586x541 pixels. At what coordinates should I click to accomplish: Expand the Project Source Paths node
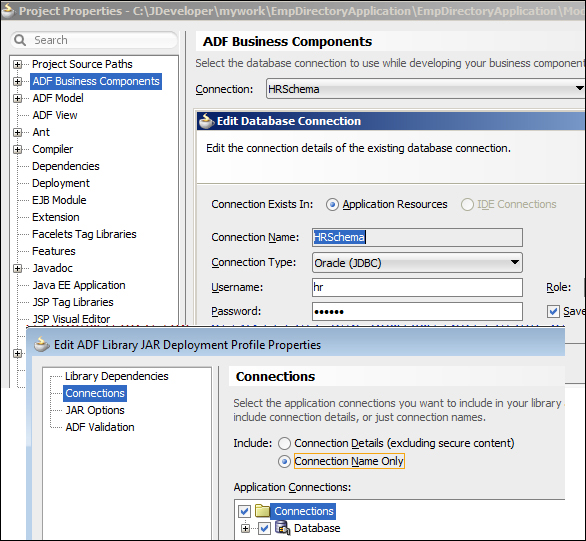tap(17, 64)
